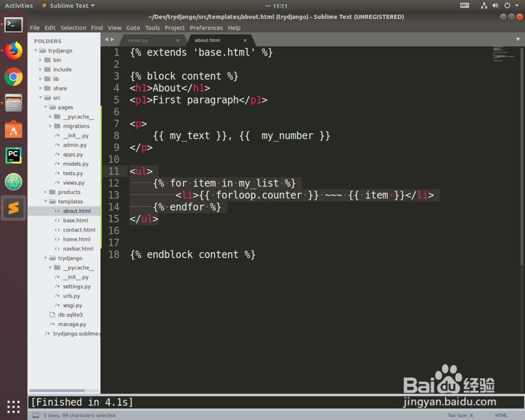
Task: Open the Show Applications grid
Action: 14,406
